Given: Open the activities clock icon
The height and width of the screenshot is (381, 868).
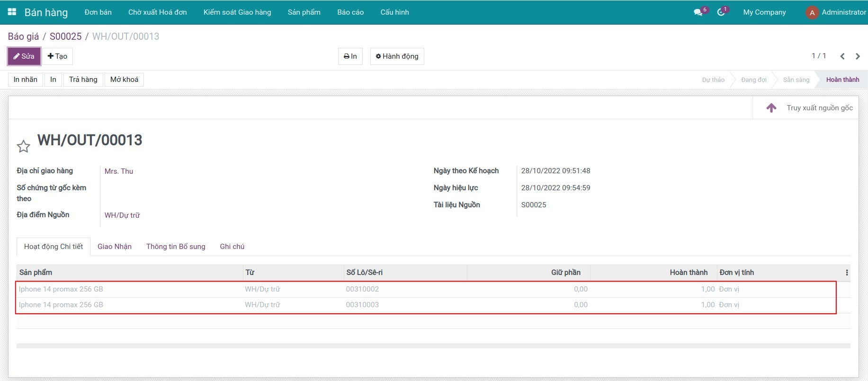Looking at the screenshot, I should tap(721, 12).
